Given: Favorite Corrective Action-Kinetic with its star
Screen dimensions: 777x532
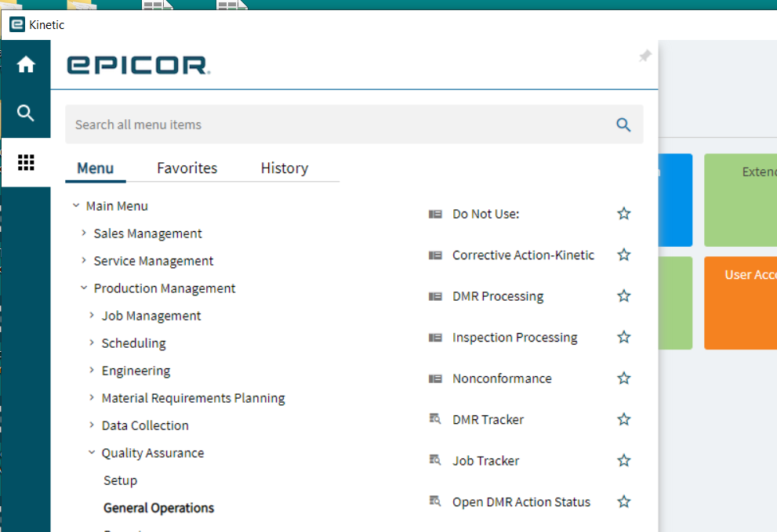Looking at the screenshot, I should tap(624, 255).
